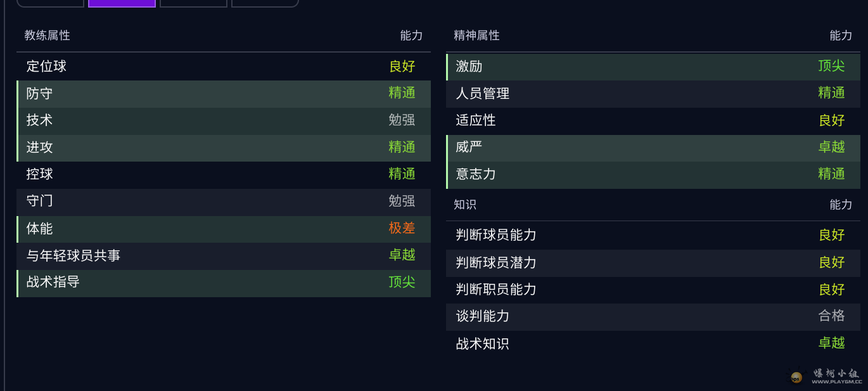This screenshot has width=868, height=391.
Task: Click the 知识 section header
Action: point(465,205)
